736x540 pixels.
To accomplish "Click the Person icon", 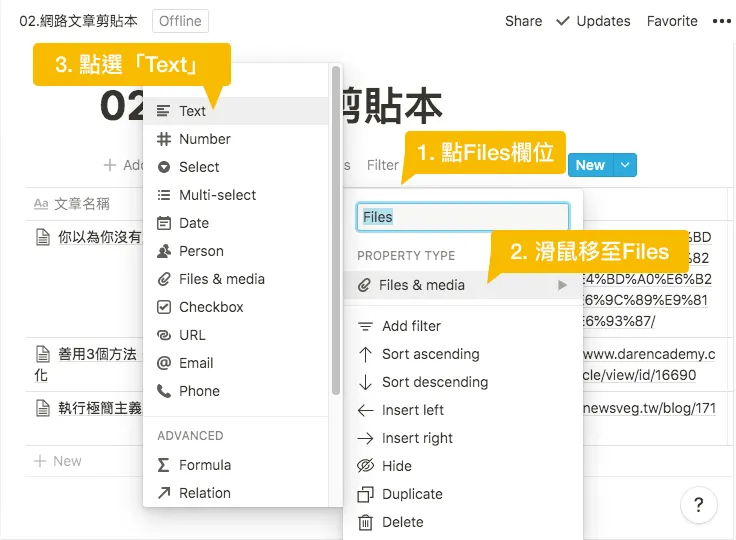I will pos(163,251).
